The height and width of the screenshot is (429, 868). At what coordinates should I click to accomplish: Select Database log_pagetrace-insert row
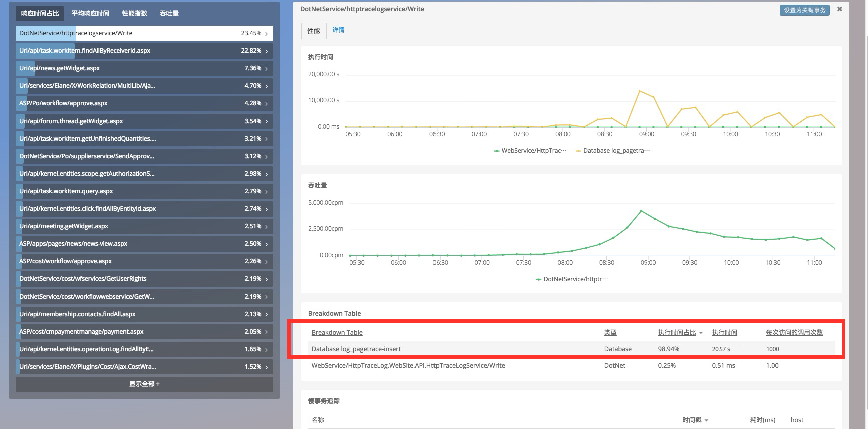click(572, 349)
